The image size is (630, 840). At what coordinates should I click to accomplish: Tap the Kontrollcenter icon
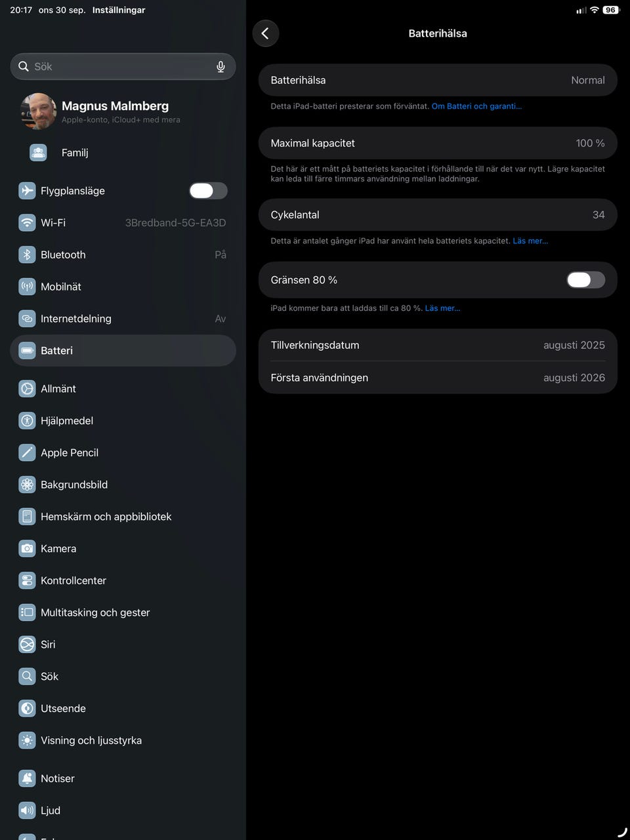pos(27,580)
